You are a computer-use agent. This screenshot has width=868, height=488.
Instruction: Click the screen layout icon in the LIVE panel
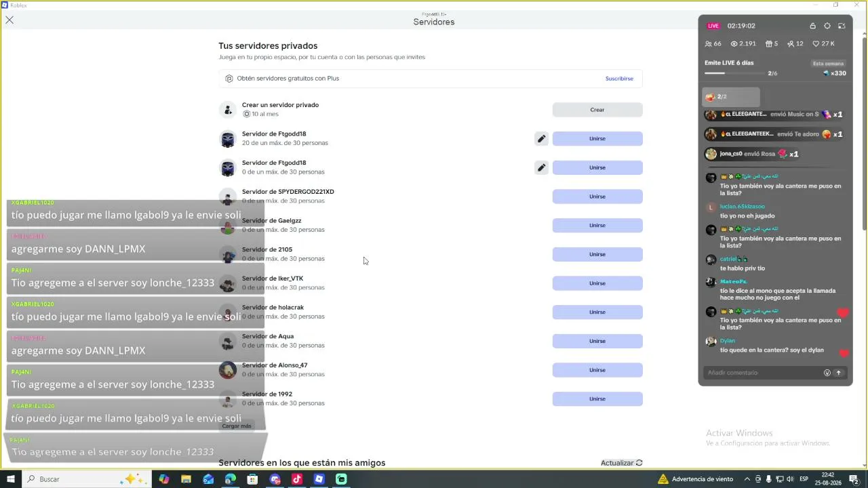click(842, 26)
